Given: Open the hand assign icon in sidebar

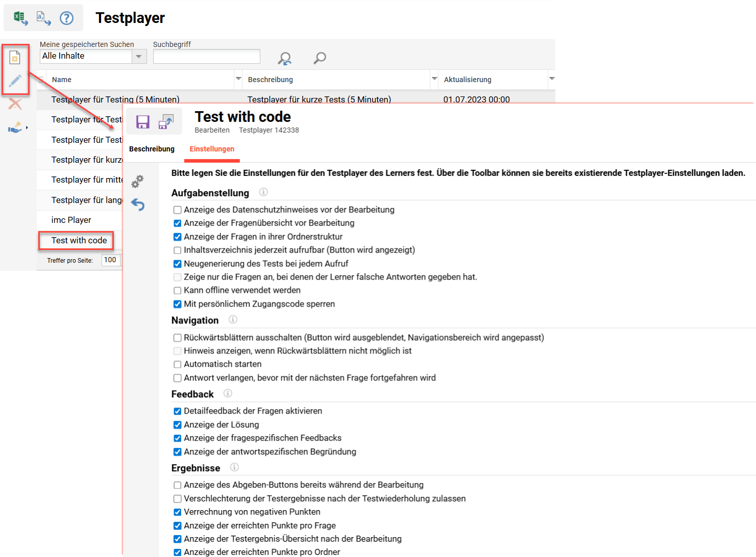Looking at the screenshot, I should click(15, 127).
